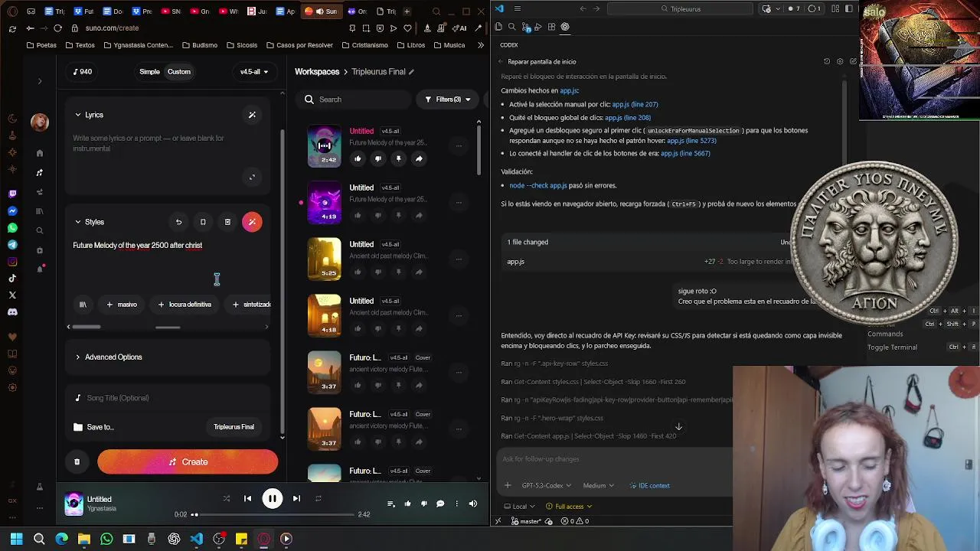The width and height of the screenshot is (980, 551).
Task: Open Suno Home from sidebar house icon
Action: [40, 153]
